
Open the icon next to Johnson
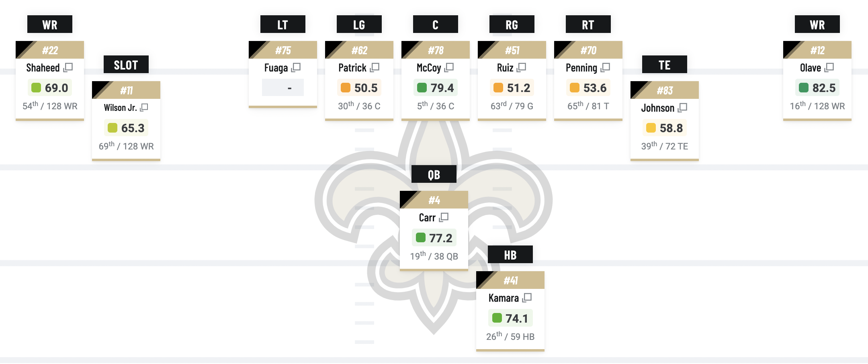click(682, 108)
